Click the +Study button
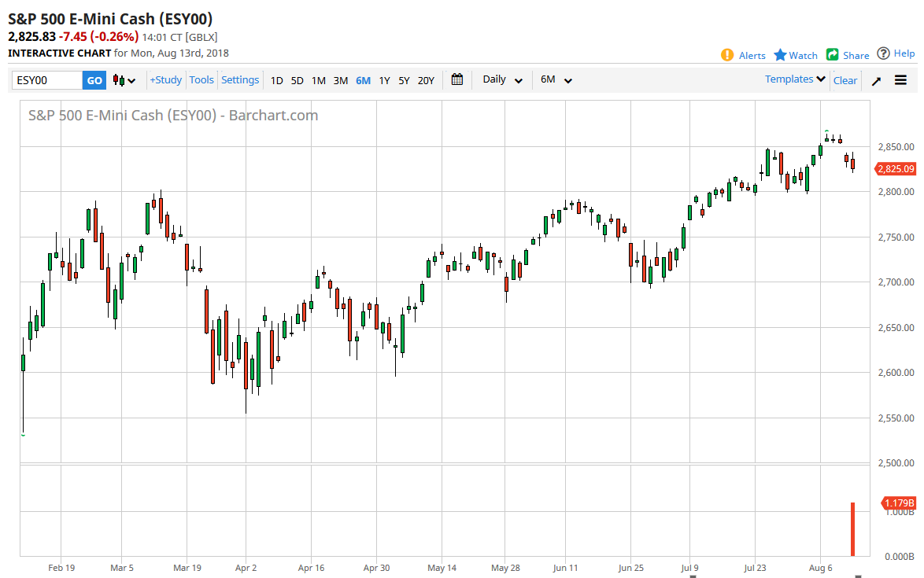Image resolution: width=924 pixels, height=578 pixels. point(166,79)
